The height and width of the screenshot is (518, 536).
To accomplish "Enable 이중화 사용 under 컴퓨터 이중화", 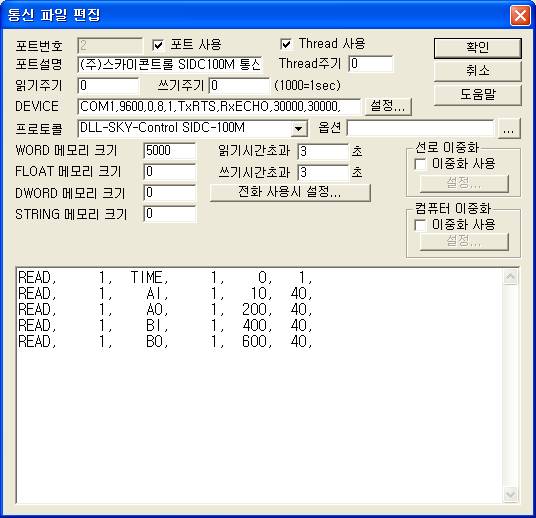I will tap(420, 225).
